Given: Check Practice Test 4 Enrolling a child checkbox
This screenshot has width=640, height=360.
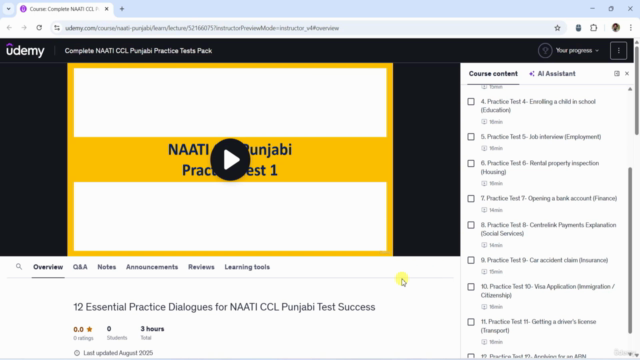Looking at the screenshot, I should (471, 101).
